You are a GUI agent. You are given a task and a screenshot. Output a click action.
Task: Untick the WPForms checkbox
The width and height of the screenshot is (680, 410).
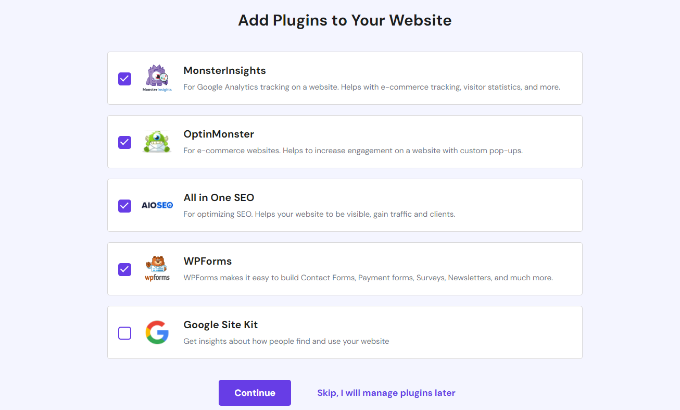coord(124,269)
